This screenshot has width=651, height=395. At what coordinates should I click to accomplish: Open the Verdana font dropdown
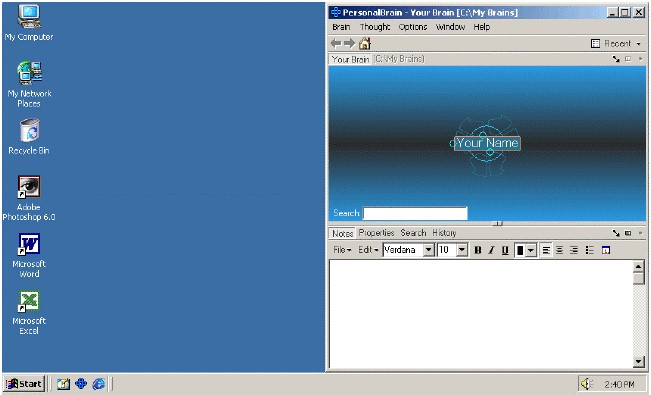coord(428,250)
